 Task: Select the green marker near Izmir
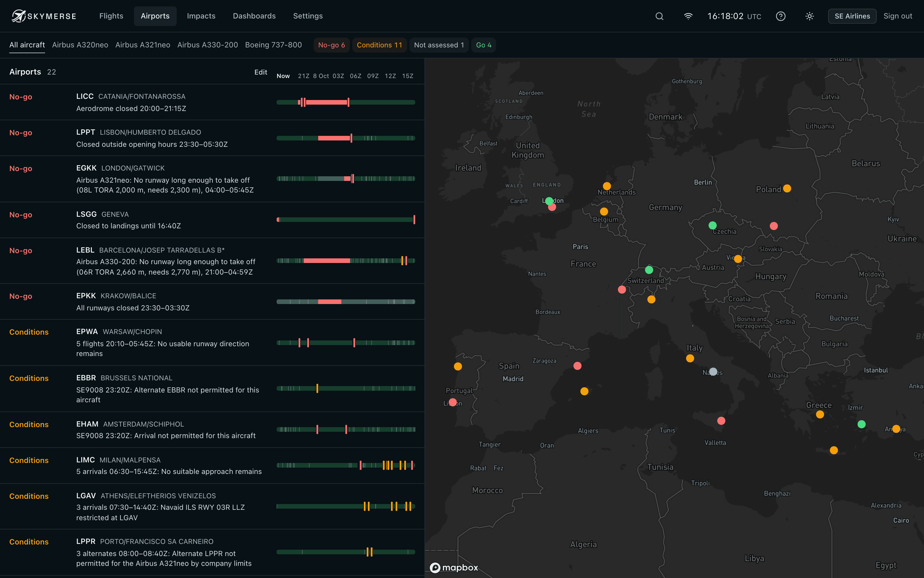click(861, 424)
